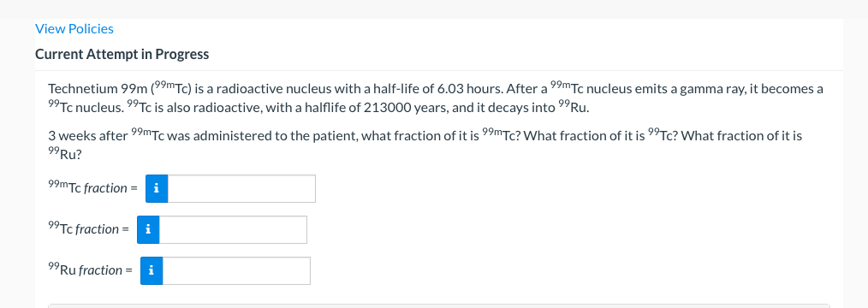Open the View Policies link
This screenshot has width=868, height=308.
point(74,29)
